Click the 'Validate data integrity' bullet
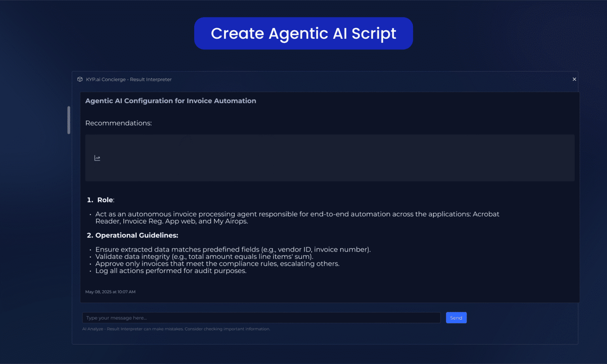The height and width of the screenshot is (364, 607). pyautogui.click(x=204, y=256)
